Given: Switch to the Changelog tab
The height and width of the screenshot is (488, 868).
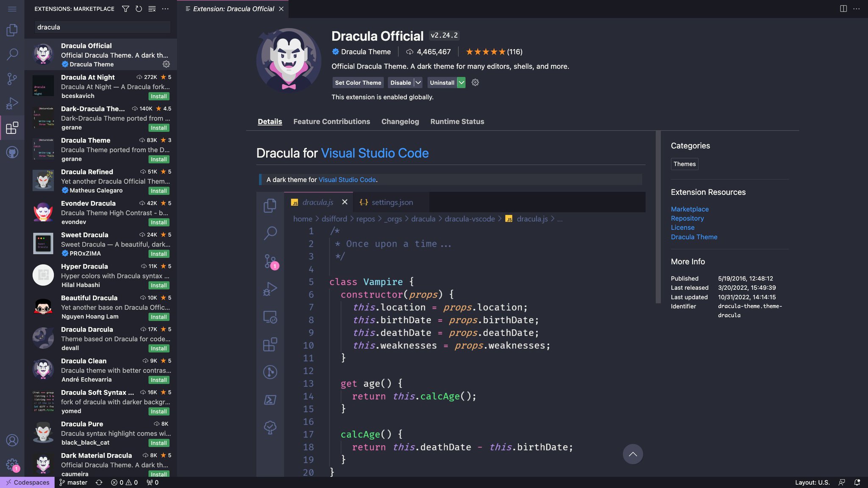Looking at the screenshot, I should coord(400,122).
